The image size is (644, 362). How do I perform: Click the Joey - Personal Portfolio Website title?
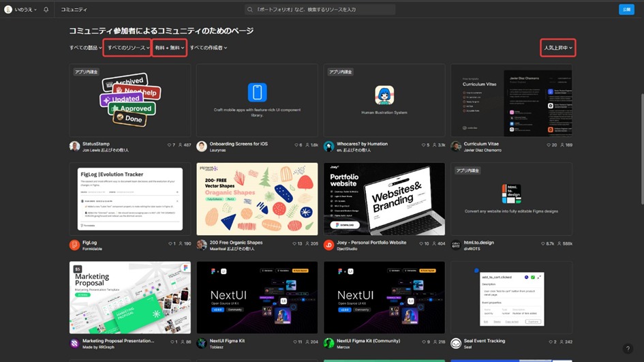[371, 243]
